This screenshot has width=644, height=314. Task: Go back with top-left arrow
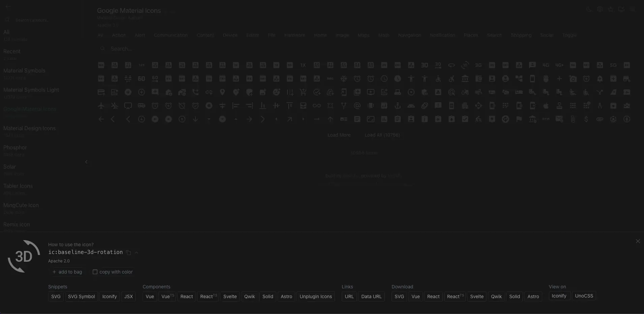tap(8, 6)
